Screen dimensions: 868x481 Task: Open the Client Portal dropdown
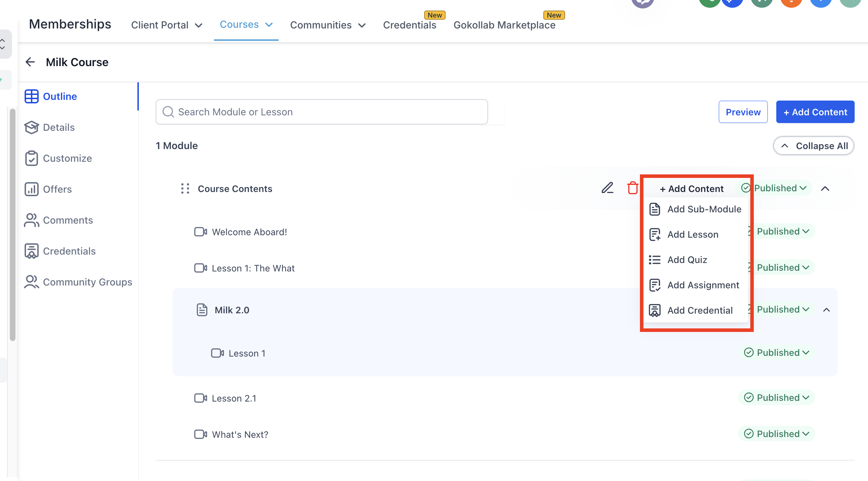167,25
